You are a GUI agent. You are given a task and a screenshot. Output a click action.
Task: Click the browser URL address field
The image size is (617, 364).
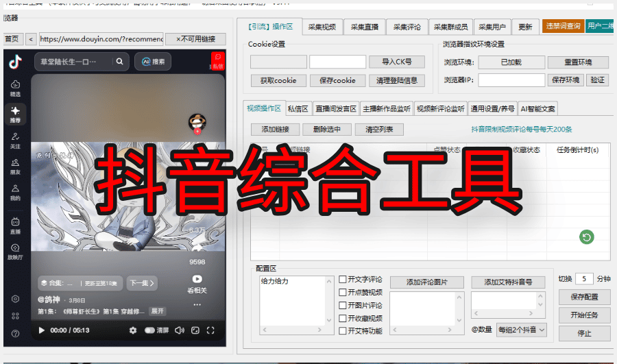(101, 39)
